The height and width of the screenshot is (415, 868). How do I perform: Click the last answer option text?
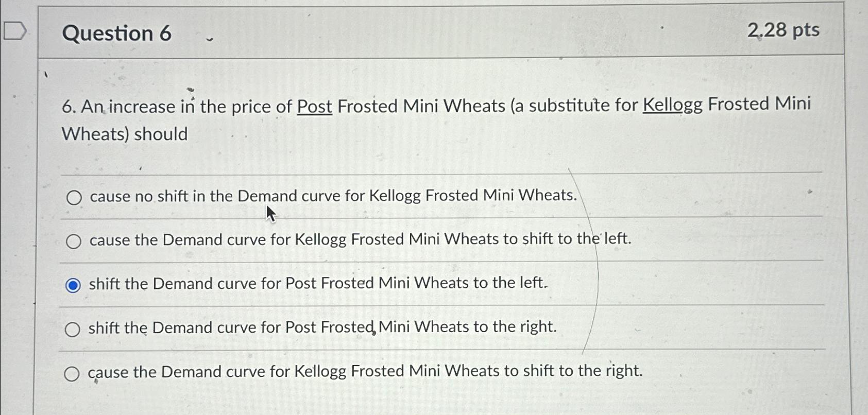click(x=366, y=371)
